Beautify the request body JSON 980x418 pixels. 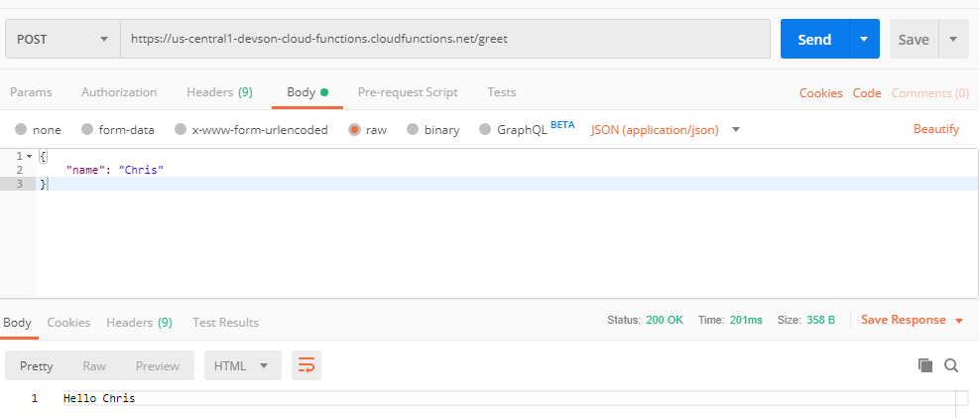(936, 129)
